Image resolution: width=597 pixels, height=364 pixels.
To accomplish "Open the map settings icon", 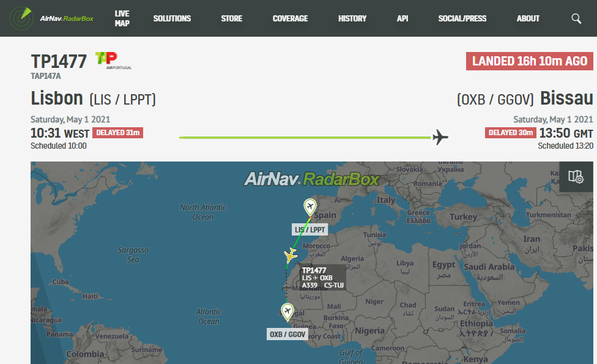I will (576, 177).
